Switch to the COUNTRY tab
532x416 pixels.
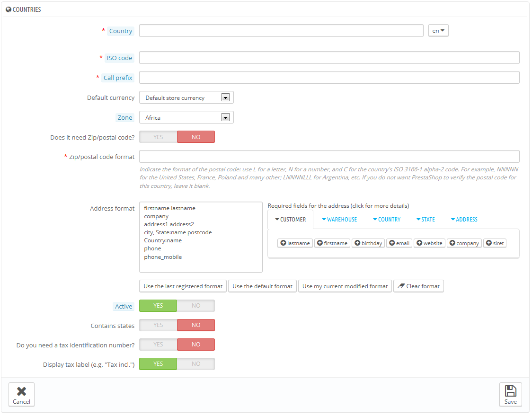point(387,220)
